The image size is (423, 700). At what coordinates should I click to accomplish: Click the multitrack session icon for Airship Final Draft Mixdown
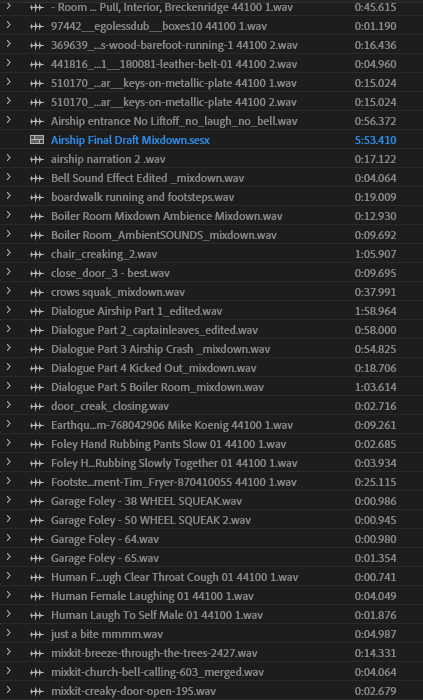[37, 140]
